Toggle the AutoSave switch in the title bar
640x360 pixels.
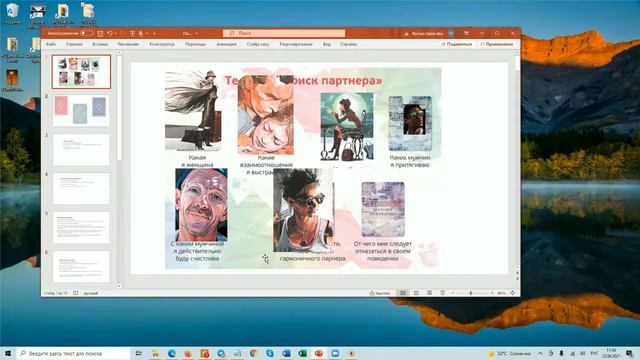pyautogui.click(x=86, y=33)
